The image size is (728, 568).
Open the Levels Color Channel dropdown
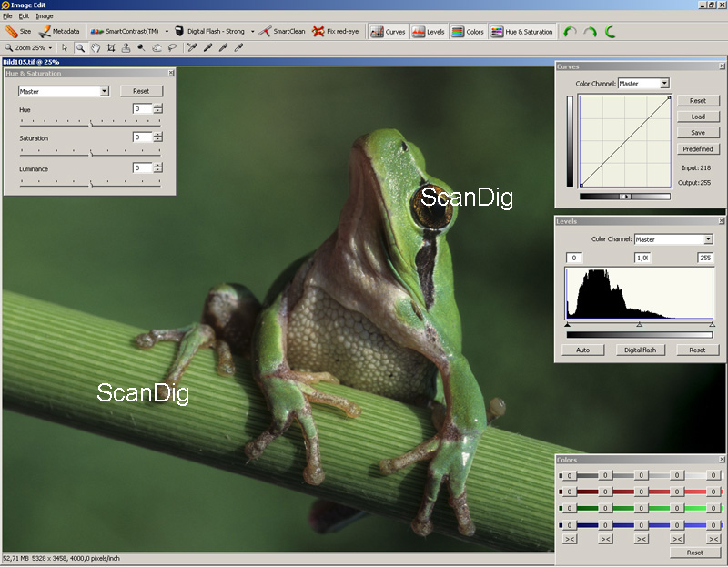tap(708, 239)
